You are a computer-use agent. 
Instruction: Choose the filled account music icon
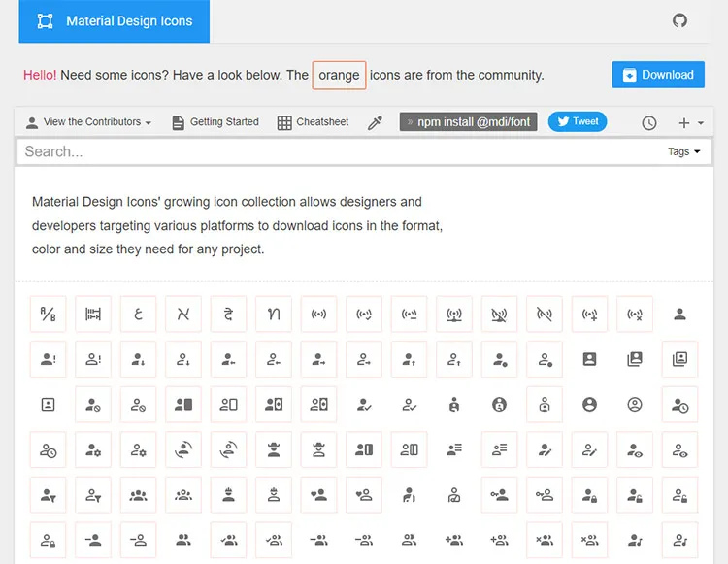pyautogui.click(x=634, y=540)
